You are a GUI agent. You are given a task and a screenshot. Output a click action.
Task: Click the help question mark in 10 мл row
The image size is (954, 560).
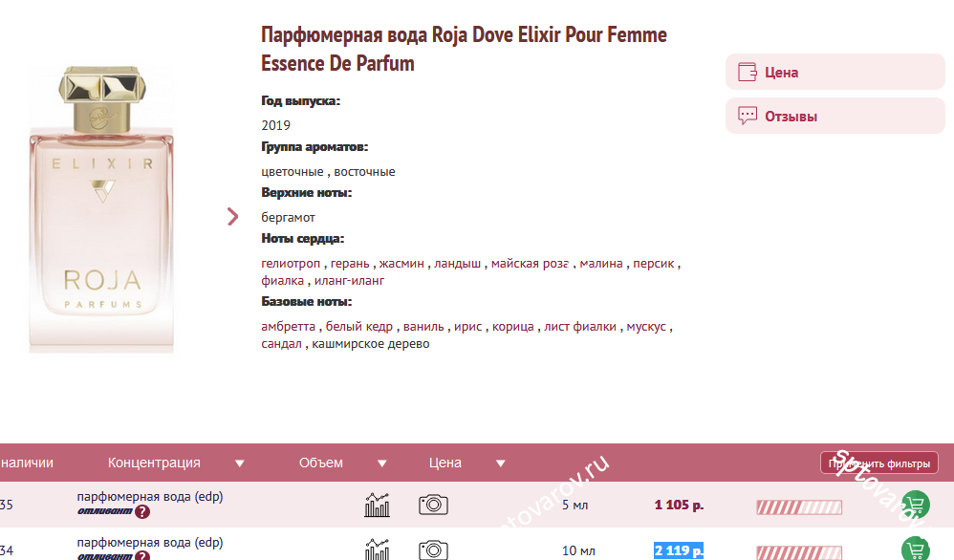pos(142,556)
